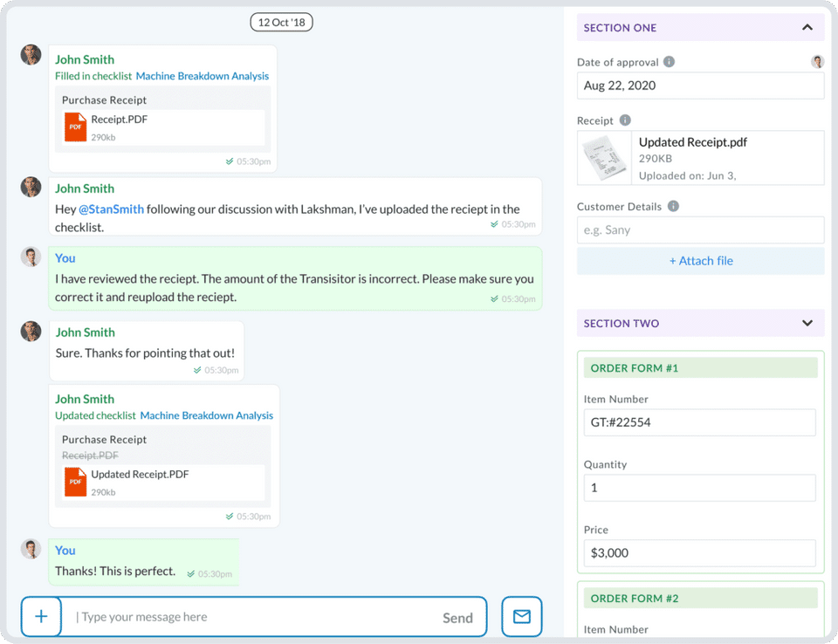Click the Send button

[x=457, y=618]
